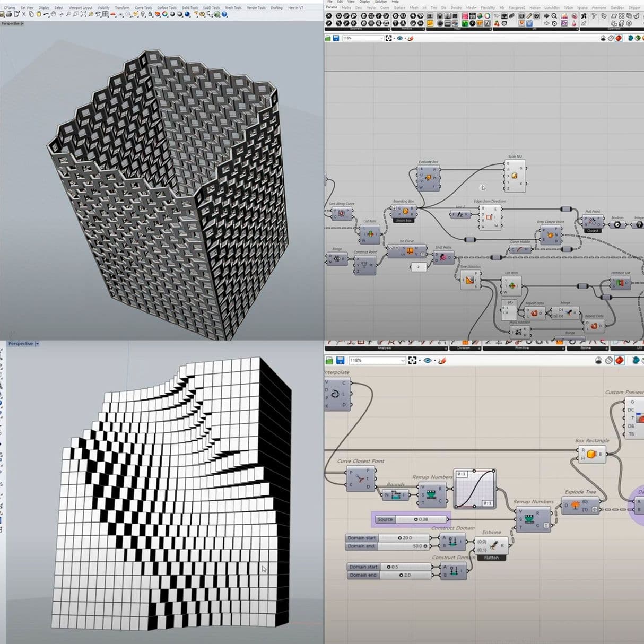
Task: Click the save icon on top canvas toolbar
Action: click(336, 38)
